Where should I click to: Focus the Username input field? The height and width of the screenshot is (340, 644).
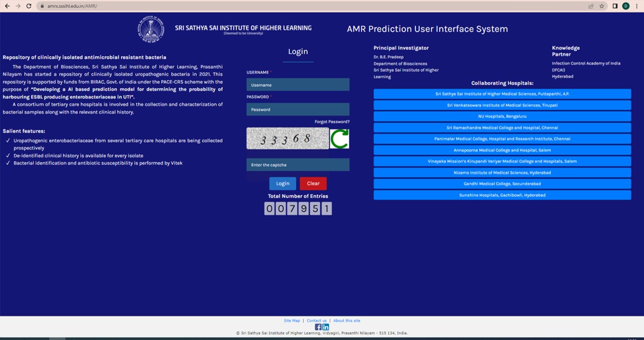point(298,85)
